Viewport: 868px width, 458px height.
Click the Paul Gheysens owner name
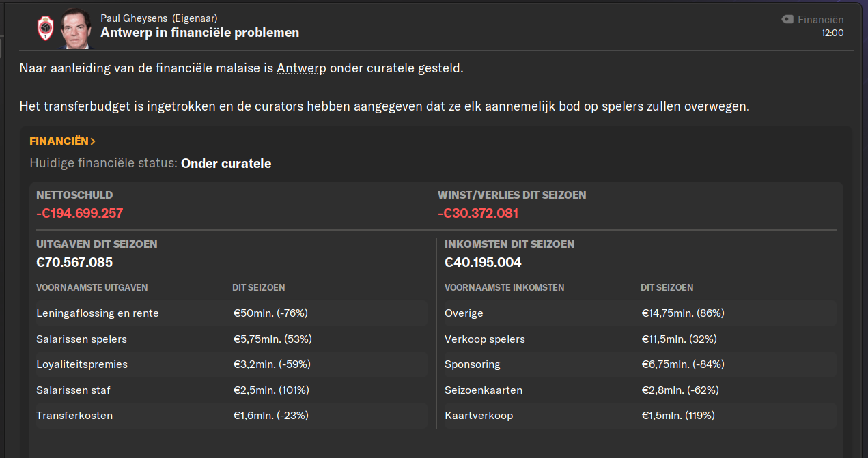134,18
